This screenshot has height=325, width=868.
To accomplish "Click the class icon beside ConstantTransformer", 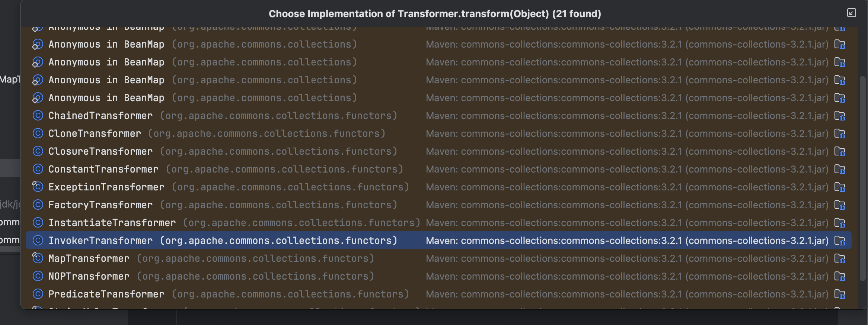I will 38,169.
